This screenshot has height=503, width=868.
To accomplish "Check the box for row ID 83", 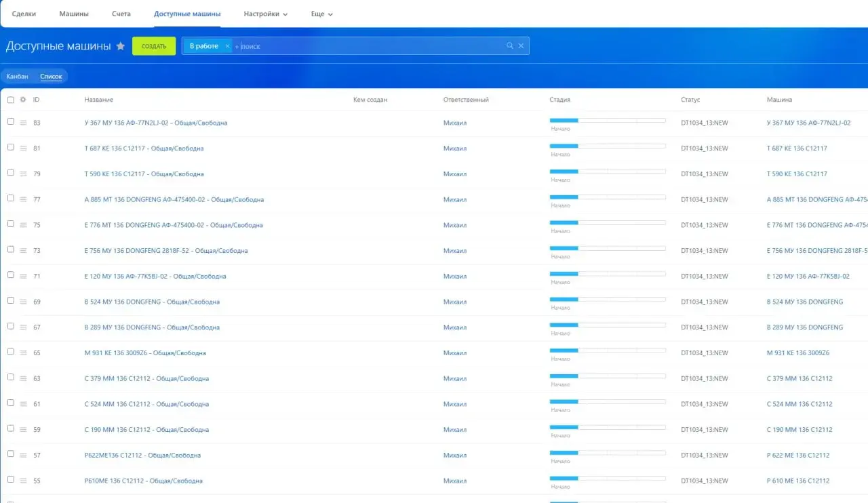I will 10,121.
